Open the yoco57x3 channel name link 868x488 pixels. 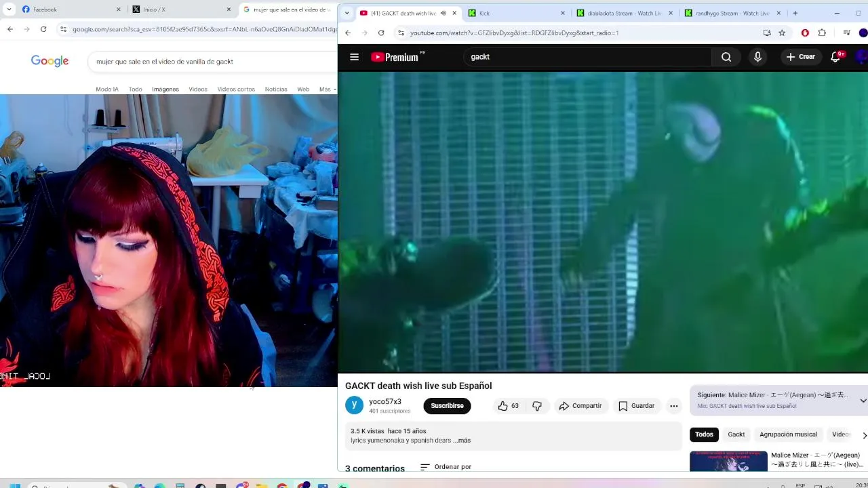(x=385, y=401)
